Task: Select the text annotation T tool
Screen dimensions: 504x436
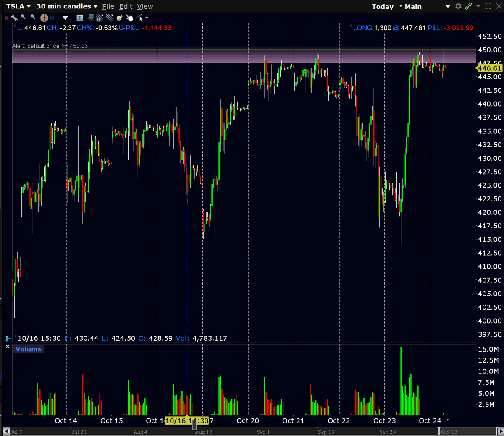Action: tap(80, 18)
